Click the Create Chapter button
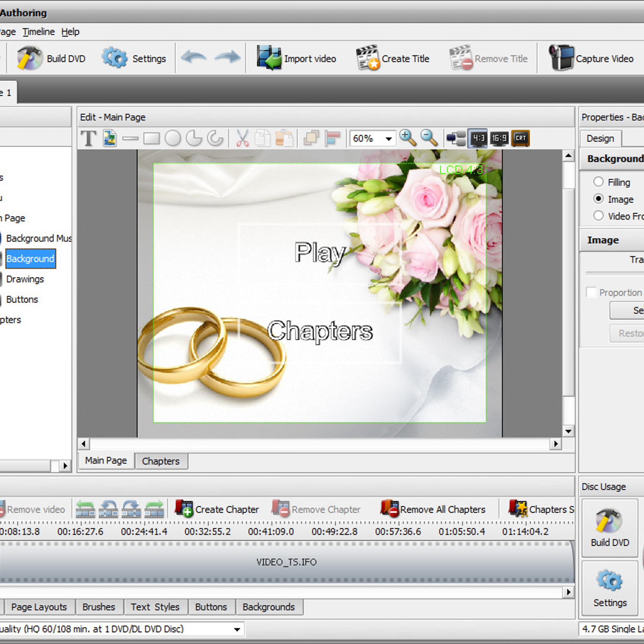This screenshot has width=644, height=644. point(217,510)
